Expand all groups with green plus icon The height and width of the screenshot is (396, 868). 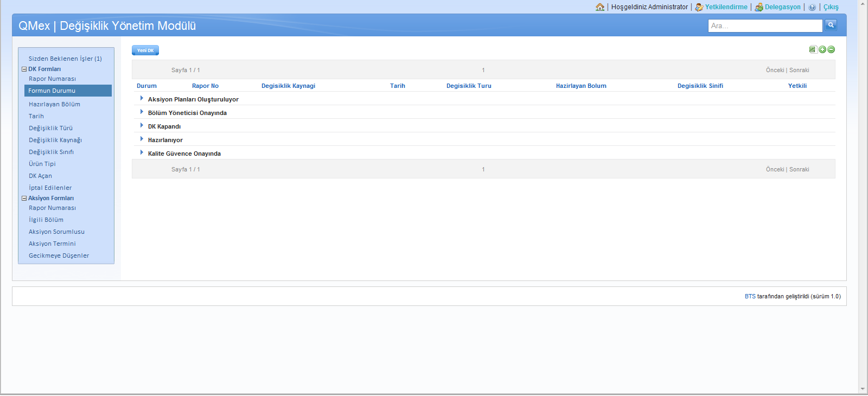click(822, 49)
